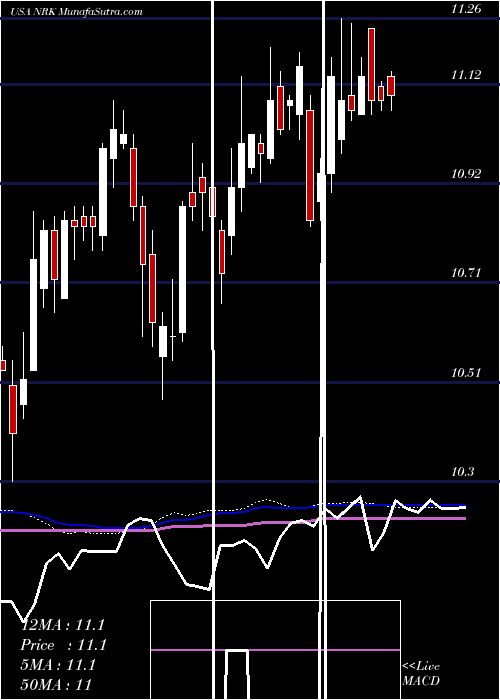
Task: Click the 'Price : 11.1' readout
Action: click(63, 645)
